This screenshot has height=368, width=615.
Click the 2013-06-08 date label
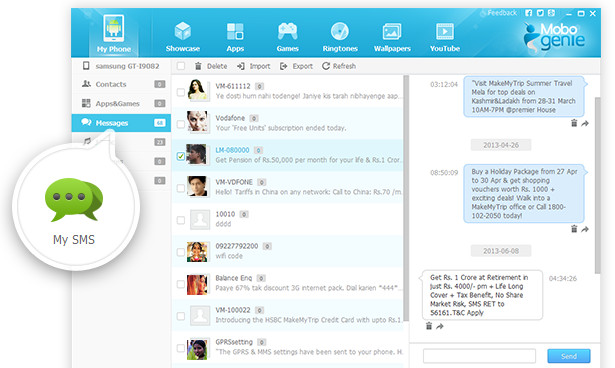tap(501, 251)
